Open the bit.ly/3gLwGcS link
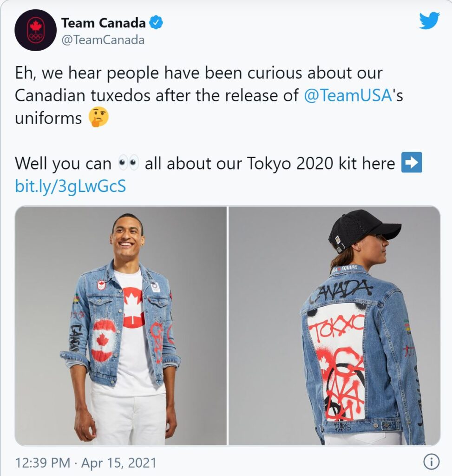Screen dimensions: 452x476 point(71,186)
